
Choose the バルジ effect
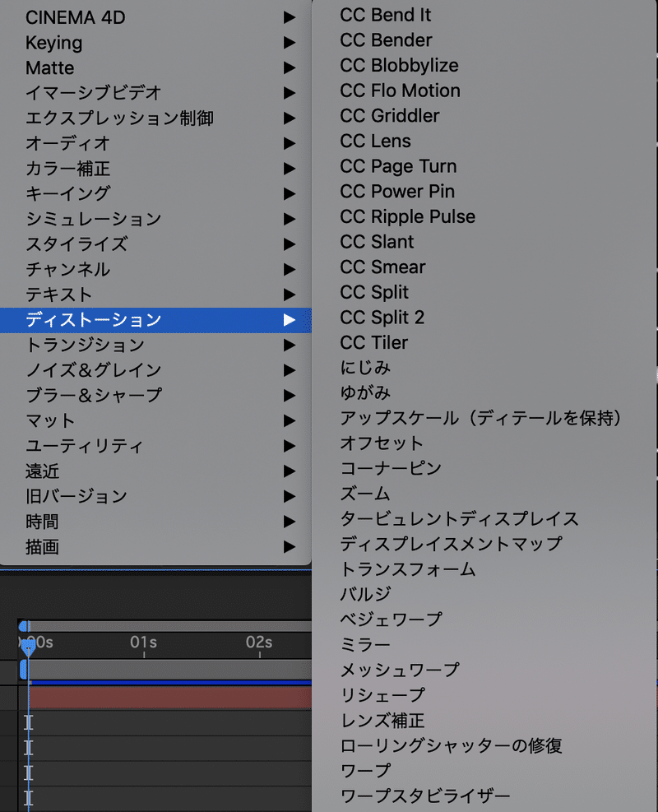484,595
